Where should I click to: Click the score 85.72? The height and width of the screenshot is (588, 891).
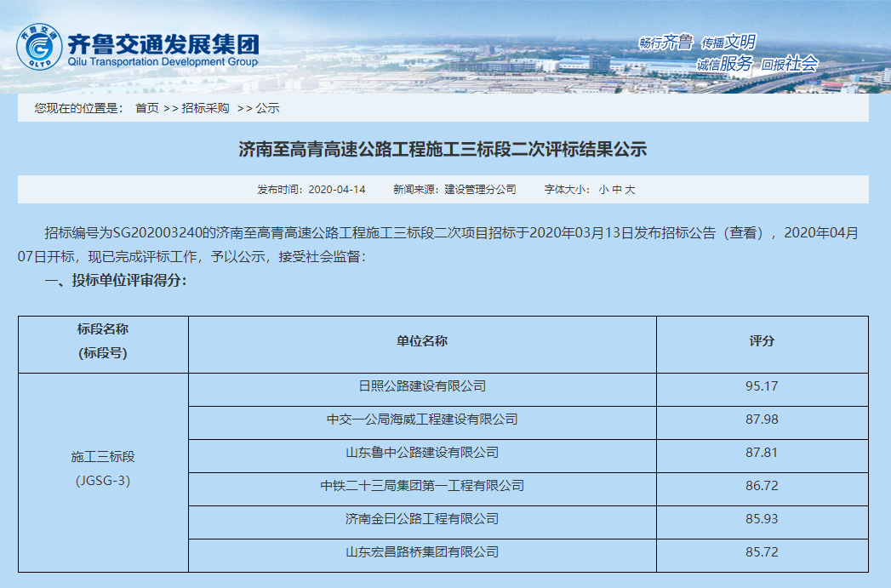(762, 552)
